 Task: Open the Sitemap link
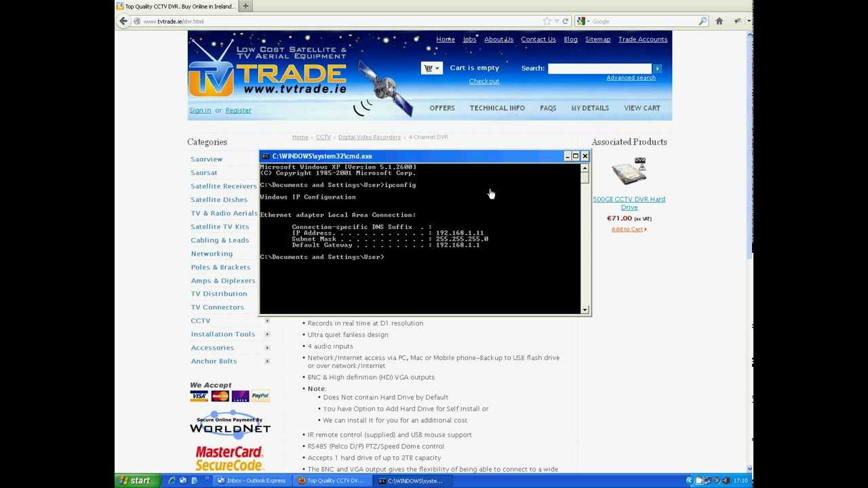coord(598,39)
